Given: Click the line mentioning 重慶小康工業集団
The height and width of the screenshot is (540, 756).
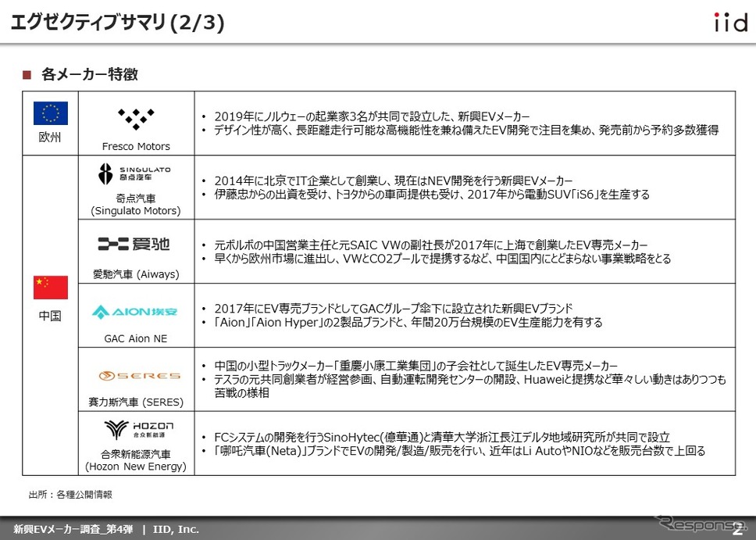Looking at the screenshot, I should point(416,366).
